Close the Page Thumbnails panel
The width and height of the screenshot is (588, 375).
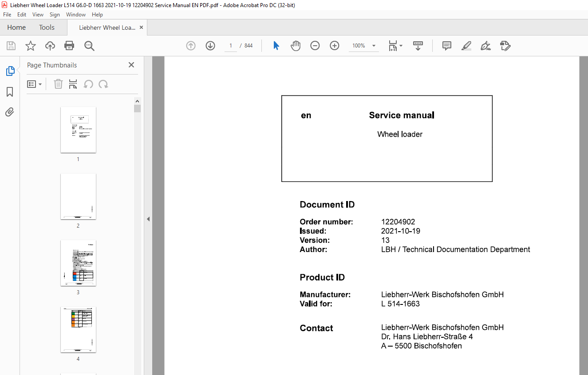pyautogui.click(x=131, y=65)
